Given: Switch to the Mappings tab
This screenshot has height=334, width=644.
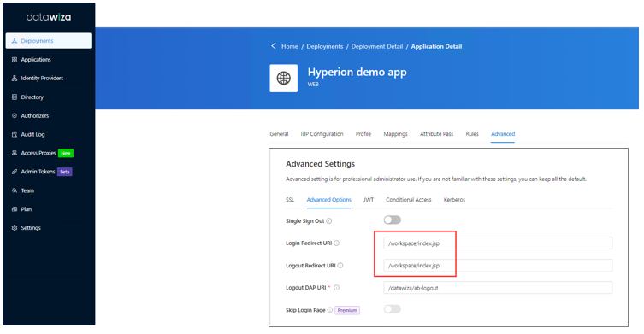Looking at the screenshot, I should click(x=395, y=134).
